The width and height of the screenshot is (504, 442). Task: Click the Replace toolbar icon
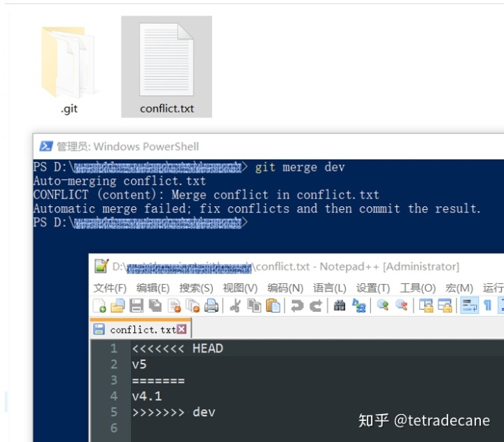click(x=358, y=306)
